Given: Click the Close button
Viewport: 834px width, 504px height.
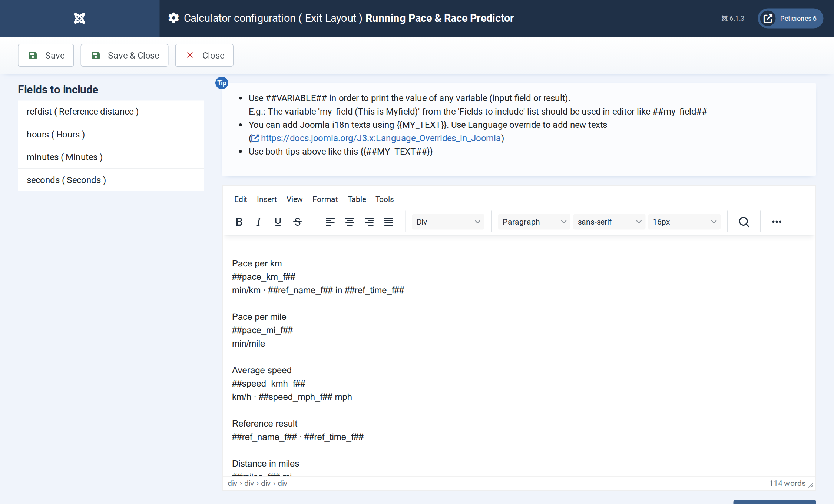Looking at the screenshot, I should click(x=204, y=55).
